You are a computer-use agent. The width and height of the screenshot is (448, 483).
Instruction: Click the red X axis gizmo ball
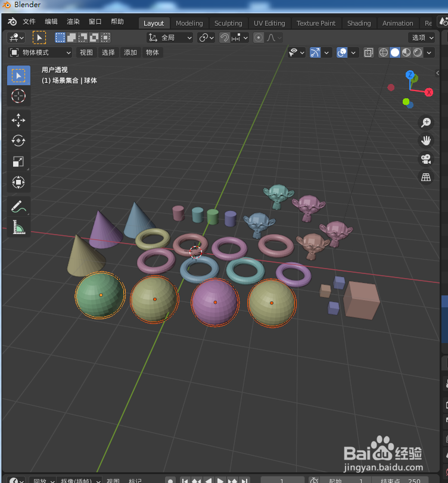tap(429, 92)
